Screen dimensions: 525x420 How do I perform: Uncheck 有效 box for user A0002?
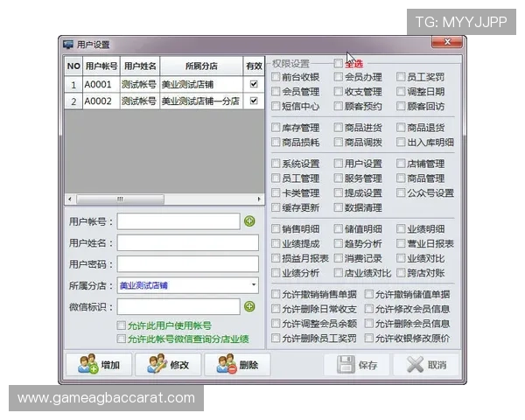[x=254, y=101]
